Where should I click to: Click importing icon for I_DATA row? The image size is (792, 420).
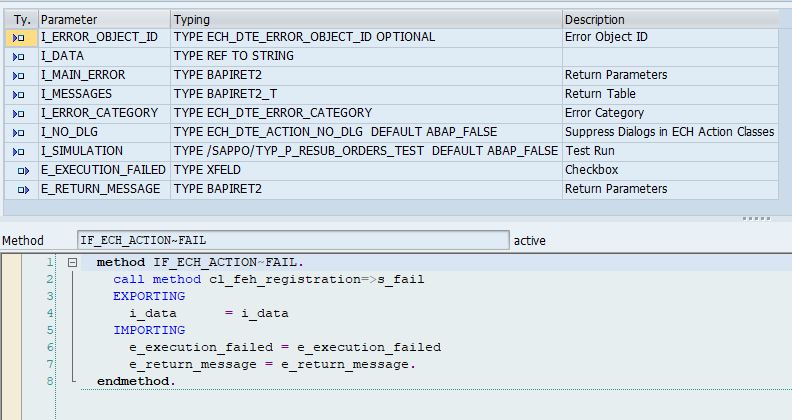tap(19, 57)
